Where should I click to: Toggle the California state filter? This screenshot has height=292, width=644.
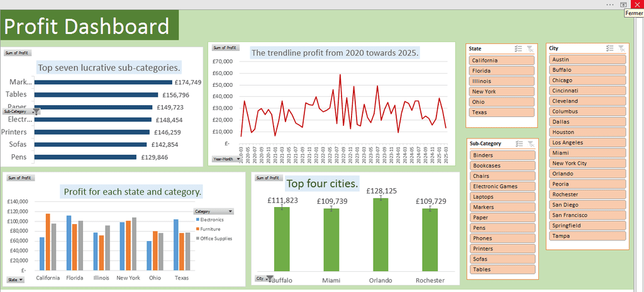coord(501,60)
